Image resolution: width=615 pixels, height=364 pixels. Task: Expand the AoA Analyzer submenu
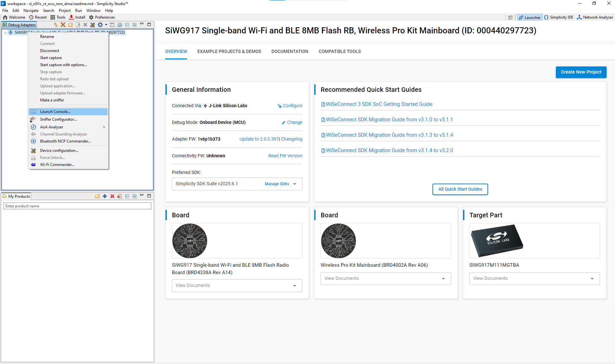[104, 127]
